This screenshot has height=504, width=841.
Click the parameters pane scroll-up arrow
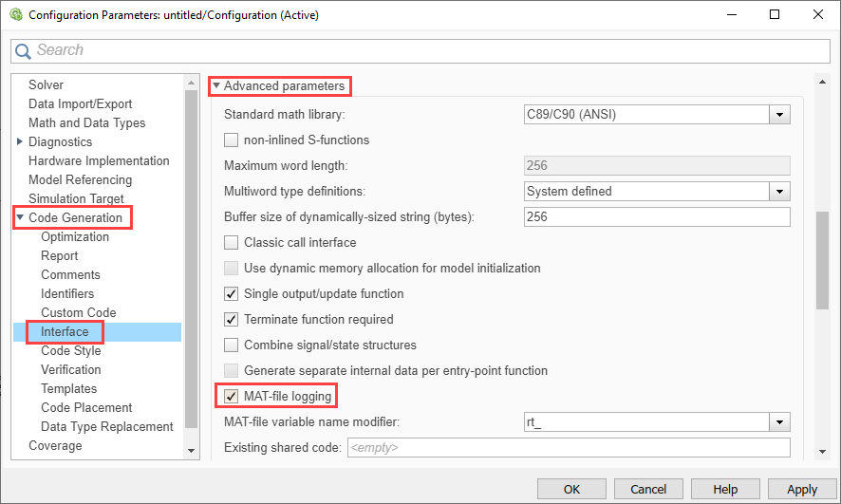click(822, 82)
